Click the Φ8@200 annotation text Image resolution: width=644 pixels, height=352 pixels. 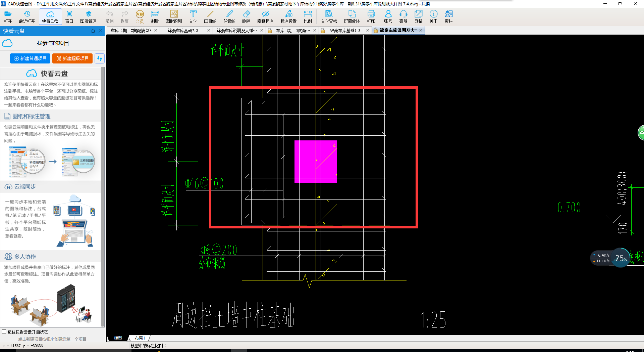tap(219, 250)
